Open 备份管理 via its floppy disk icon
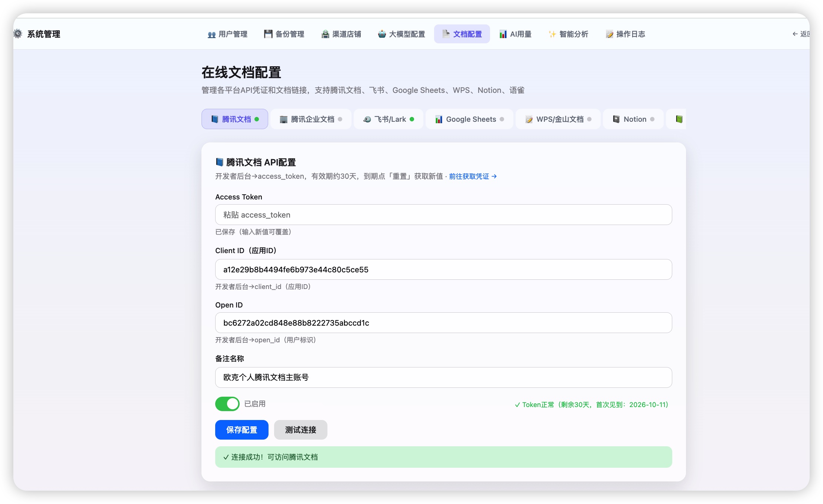This screenshot has width=823, height=504. coord(268,34)
